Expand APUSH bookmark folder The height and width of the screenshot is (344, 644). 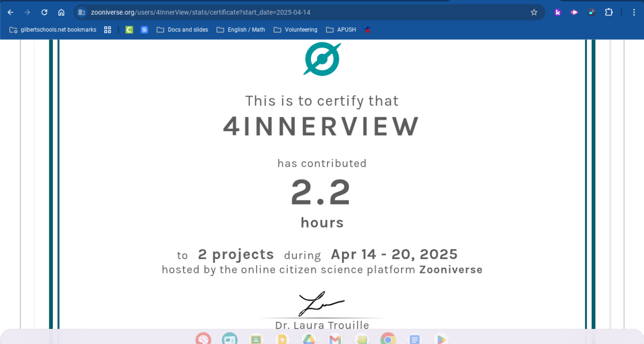pos(341,30)
